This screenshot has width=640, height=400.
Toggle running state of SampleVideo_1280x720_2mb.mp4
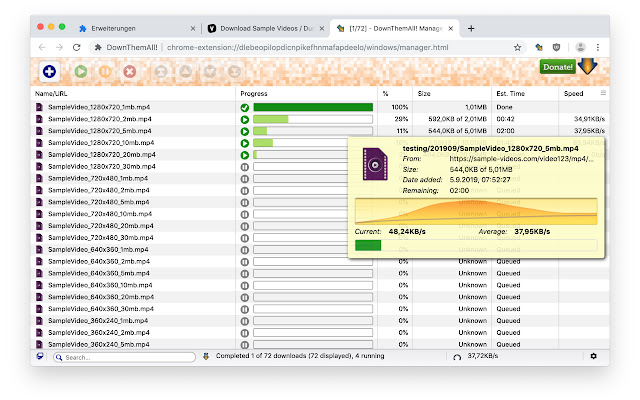[245, 119]
